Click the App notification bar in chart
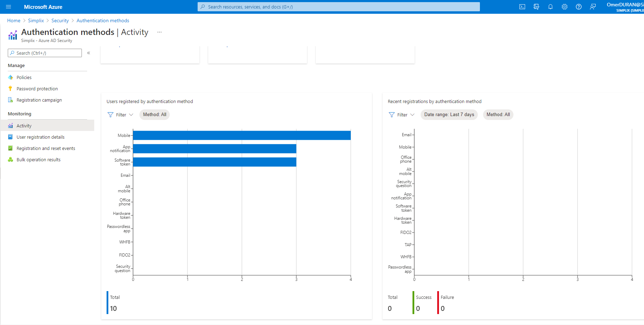 click(215, 149)
